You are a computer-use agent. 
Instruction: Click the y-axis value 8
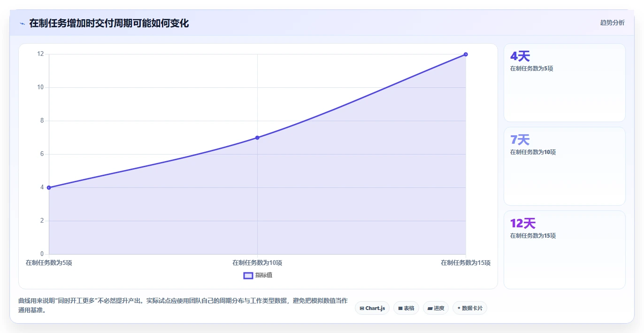pyautogui.click(x=42, y=121)
